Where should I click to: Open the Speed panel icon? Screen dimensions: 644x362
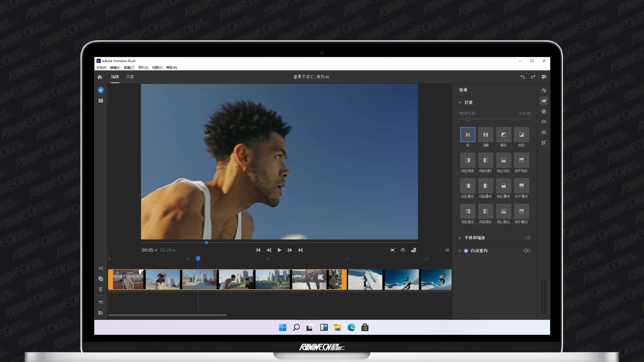coord(544,122)
